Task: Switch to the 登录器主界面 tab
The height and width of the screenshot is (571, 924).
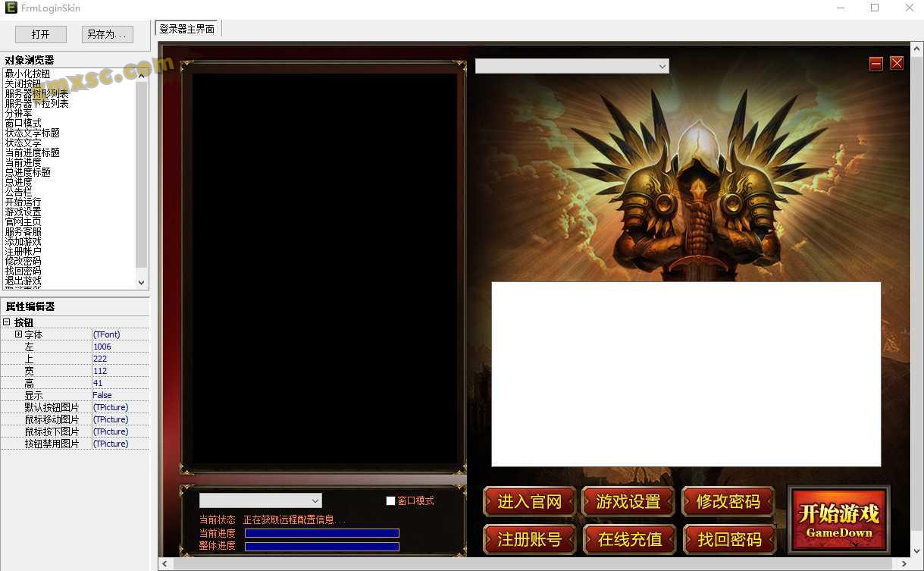Action: [187, 29]
